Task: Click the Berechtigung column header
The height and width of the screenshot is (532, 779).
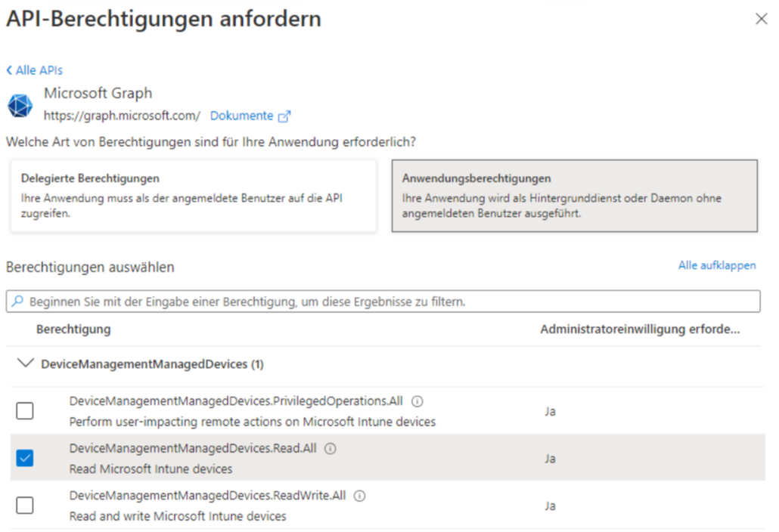Action: point(73,329)
